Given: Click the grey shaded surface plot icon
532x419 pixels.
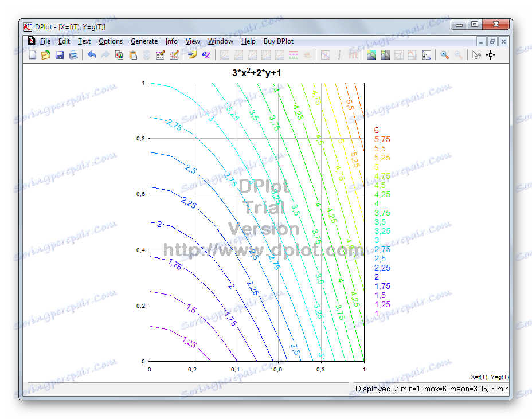Looking at the screenshot, I should click(x=385, y=55).
